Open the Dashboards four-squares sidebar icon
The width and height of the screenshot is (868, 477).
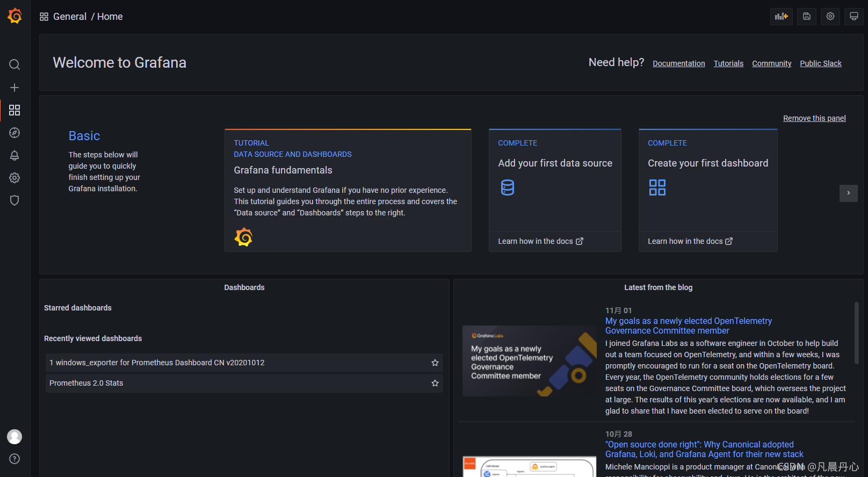pos(15,110)
